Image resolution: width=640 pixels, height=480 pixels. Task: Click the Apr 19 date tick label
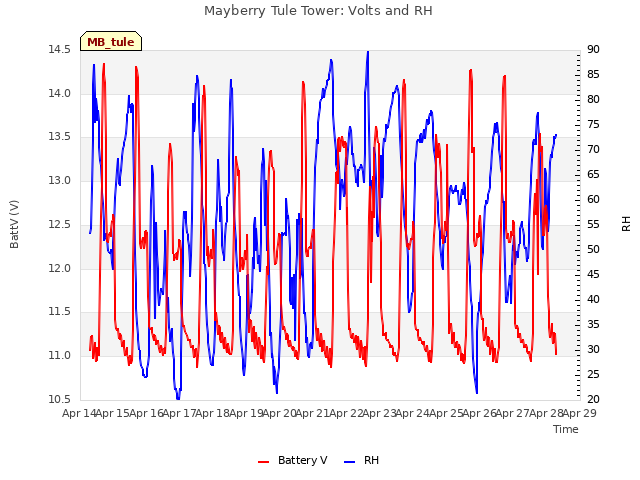coord(247,413)
